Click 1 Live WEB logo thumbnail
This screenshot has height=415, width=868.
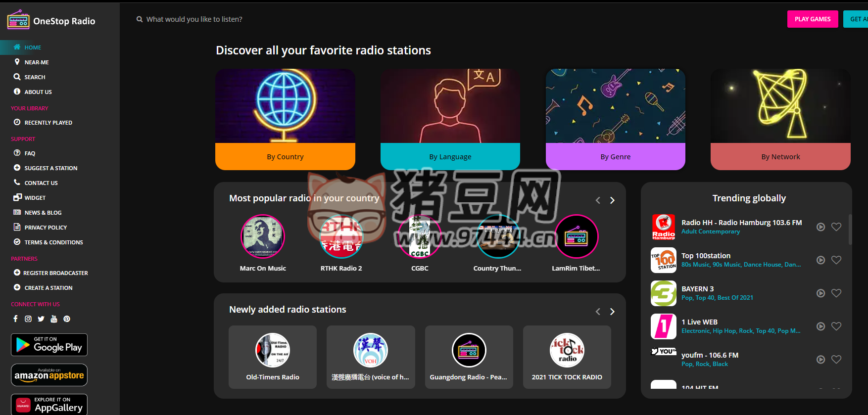[664, 326]
